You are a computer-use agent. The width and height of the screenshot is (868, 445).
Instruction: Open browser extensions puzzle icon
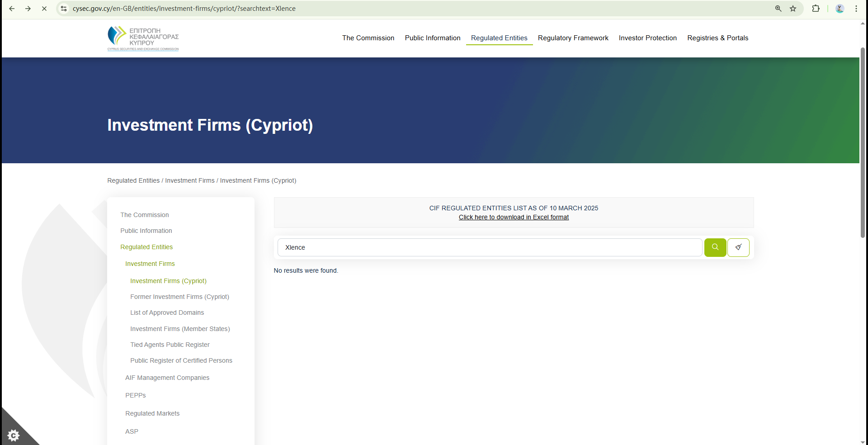click(816, 9)
